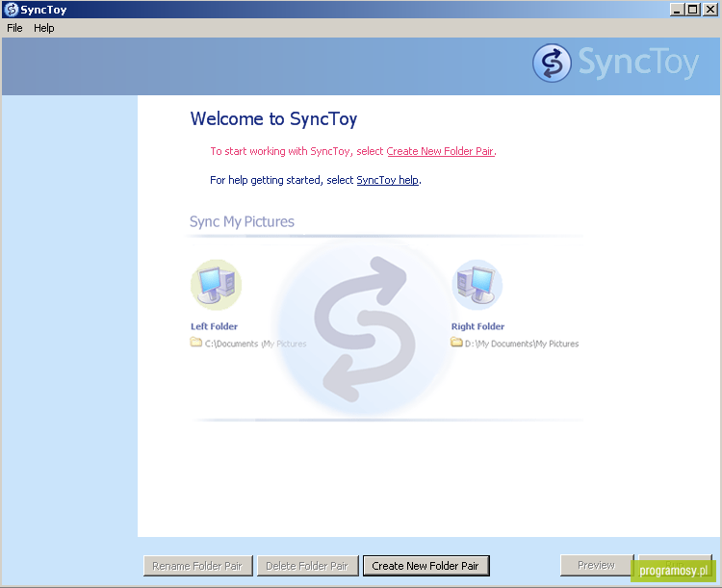Viewport: 722px width, 588px height.
Task: Click the 'Left Folder' label
Action: pos(214,326)
